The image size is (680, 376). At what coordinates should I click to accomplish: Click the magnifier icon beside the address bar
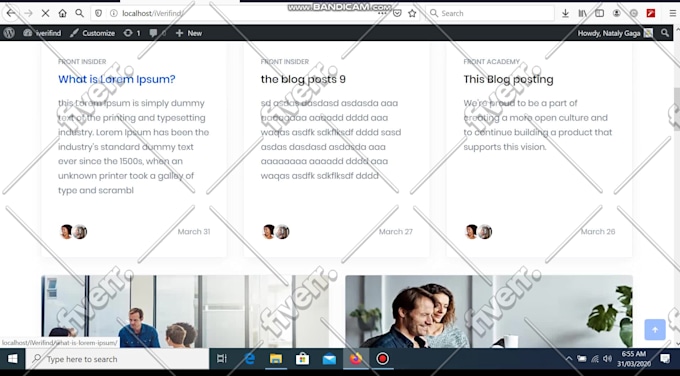point(79,13)
